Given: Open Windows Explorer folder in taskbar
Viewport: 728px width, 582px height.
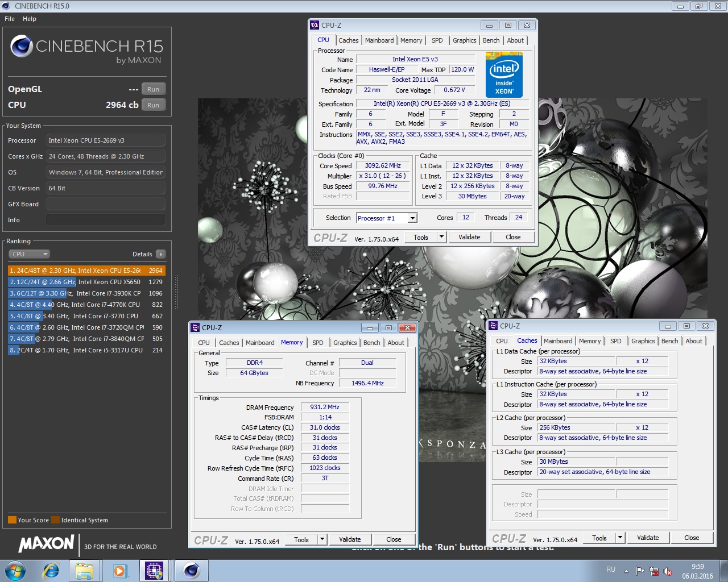Looking at the screenshot, I should (x=84, y=571).
